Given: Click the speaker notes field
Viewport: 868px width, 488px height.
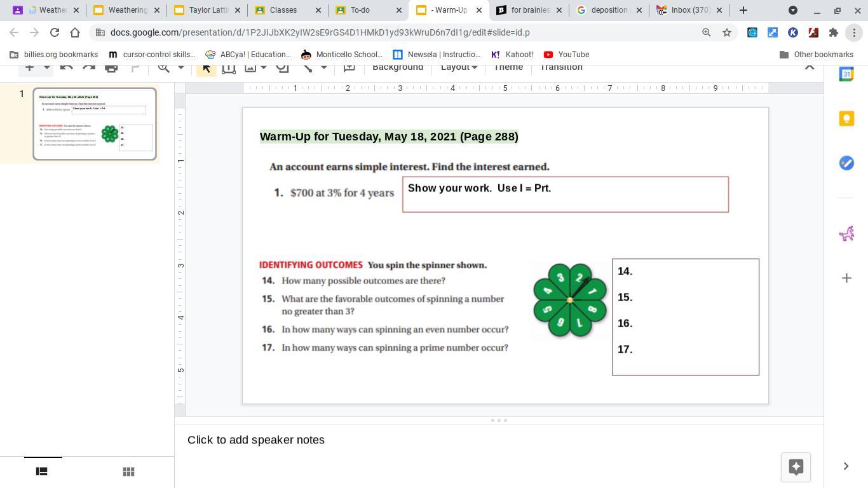Looking at the screenshot, I should pyautogui.click(x=499, y=440).
